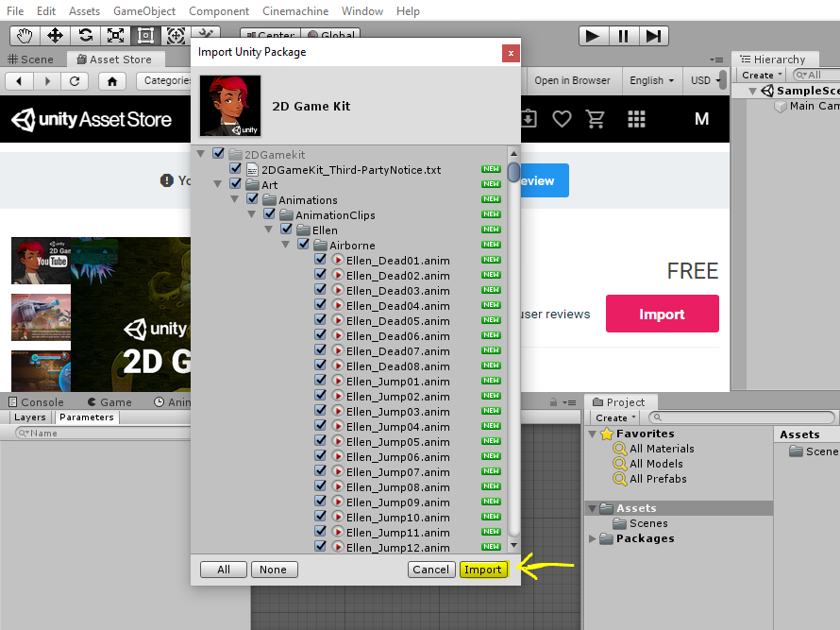
Task: Expand the Packages folder arrow
Action: [x=593, y=538]
